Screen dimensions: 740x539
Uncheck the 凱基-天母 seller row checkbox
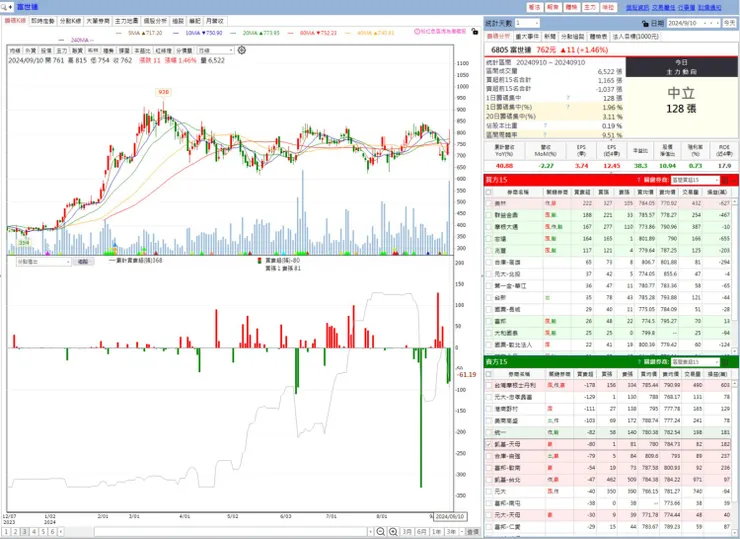click(489, 445)
